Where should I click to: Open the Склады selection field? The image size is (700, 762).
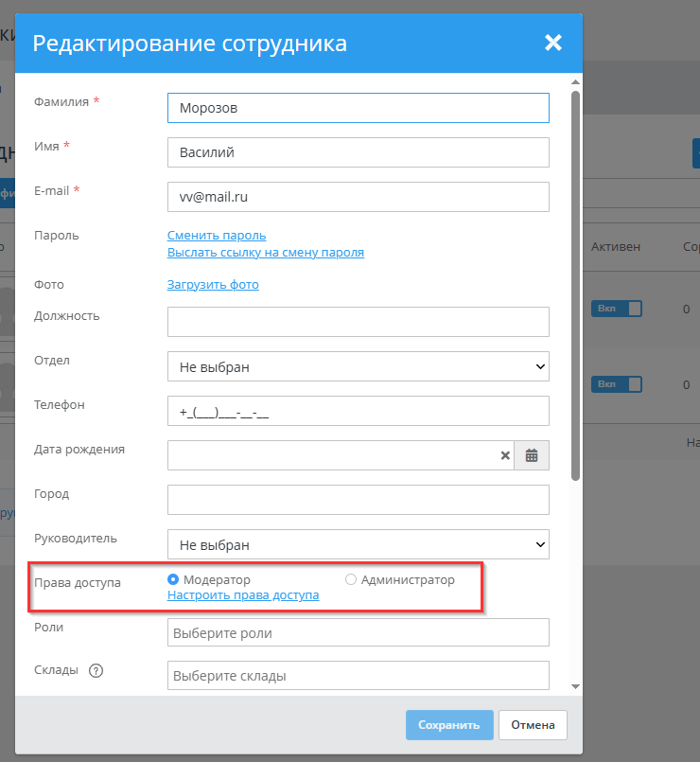(358, 675)
